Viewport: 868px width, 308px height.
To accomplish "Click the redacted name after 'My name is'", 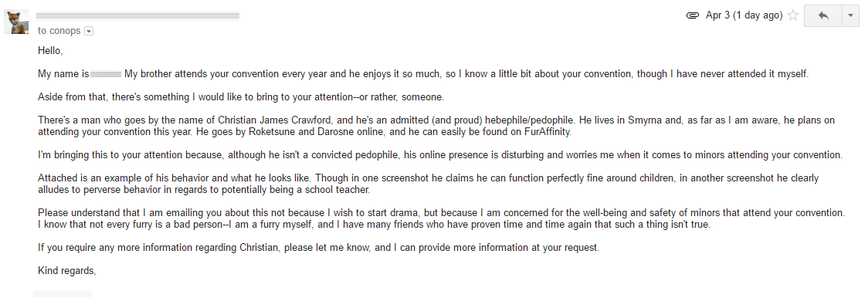I will 105,74.
